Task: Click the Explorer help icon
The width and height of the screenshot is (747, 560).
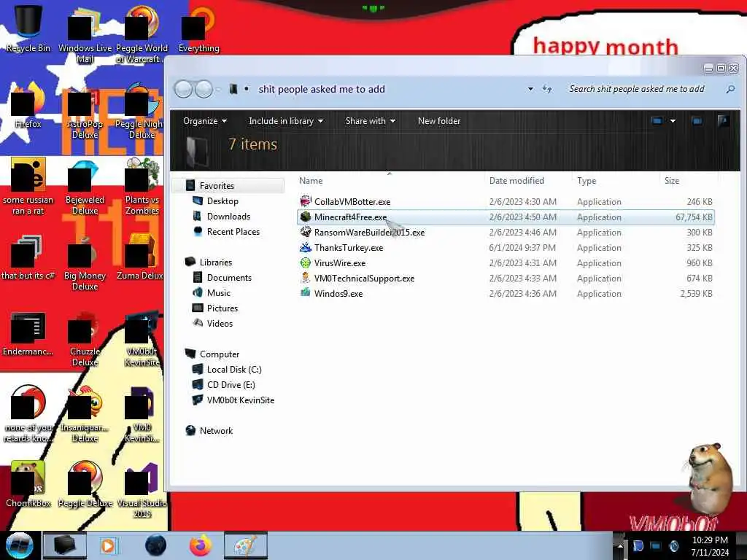Action: tap(723, 121)
